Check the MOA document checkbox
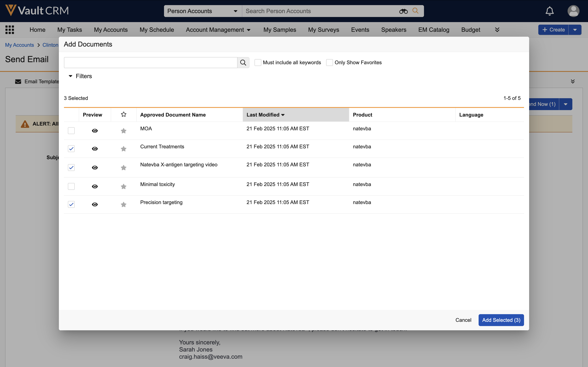This screenshot has width=588, height=367. (x=71, y=131)
